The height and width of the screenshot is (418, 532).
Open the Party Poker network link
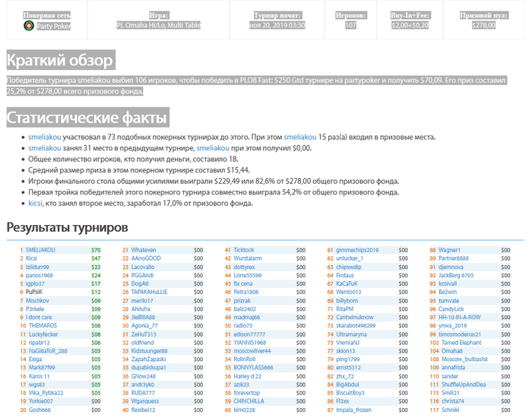(x=54, y=26)
